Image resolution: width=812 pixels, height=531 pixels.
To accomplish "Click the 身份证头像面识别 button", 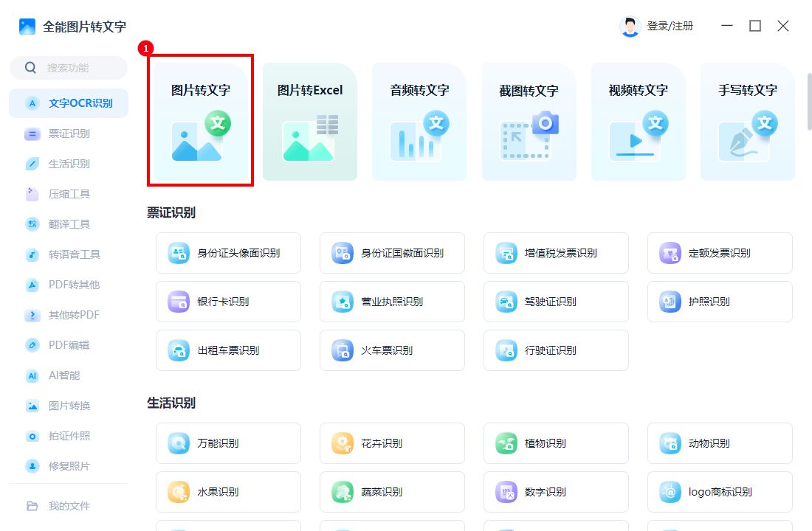I will [228, 253].
